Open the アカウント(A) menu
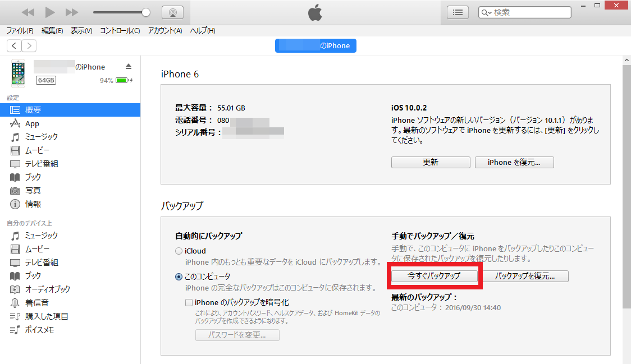631x364 pixels. point(165,31)
